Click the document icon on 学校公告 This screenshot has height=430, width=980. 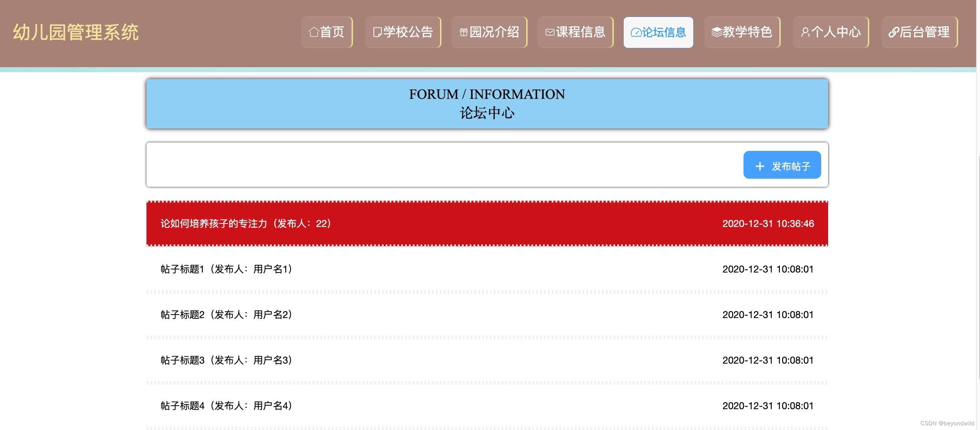377,32
